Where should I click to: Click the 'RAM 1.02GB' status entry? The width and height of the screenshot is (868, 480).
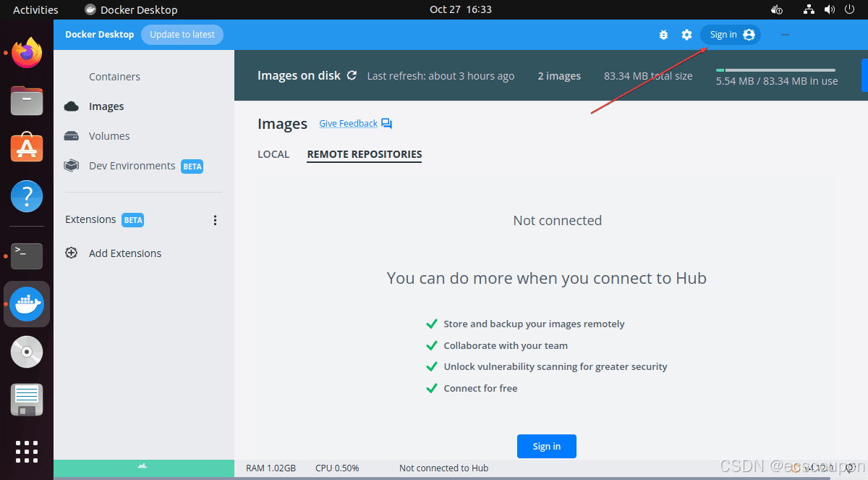(271, 468)
